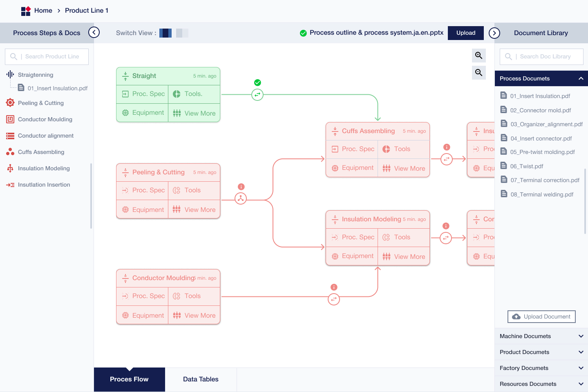Open Tools in the Straight card
The height and width of the screenshot is (392, 588).
[195, 94]
